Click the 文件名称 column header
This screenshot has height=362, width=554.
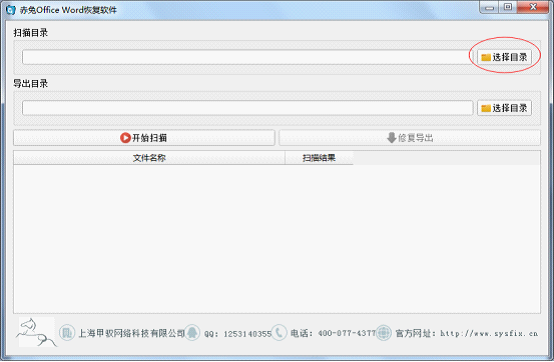click(149, 158)
